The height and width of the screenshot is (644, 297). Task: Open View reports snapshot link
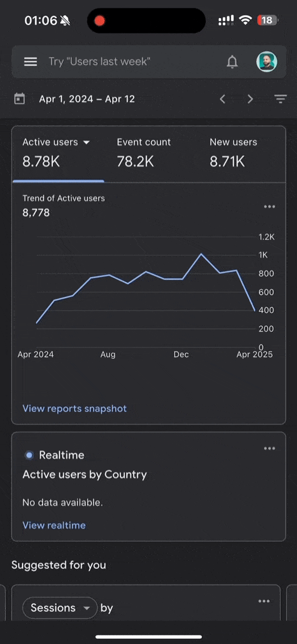pos(74,409)
